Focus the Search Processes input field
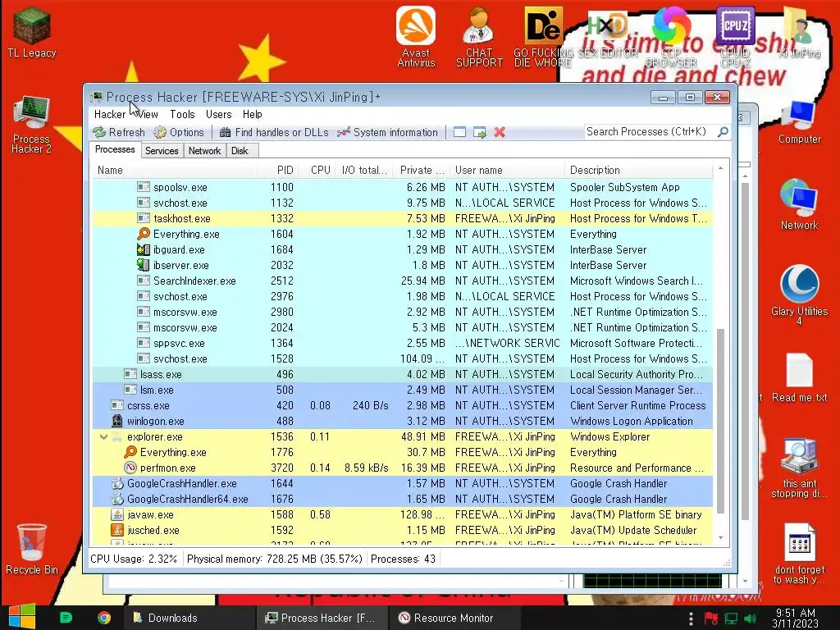 [651, 132]
